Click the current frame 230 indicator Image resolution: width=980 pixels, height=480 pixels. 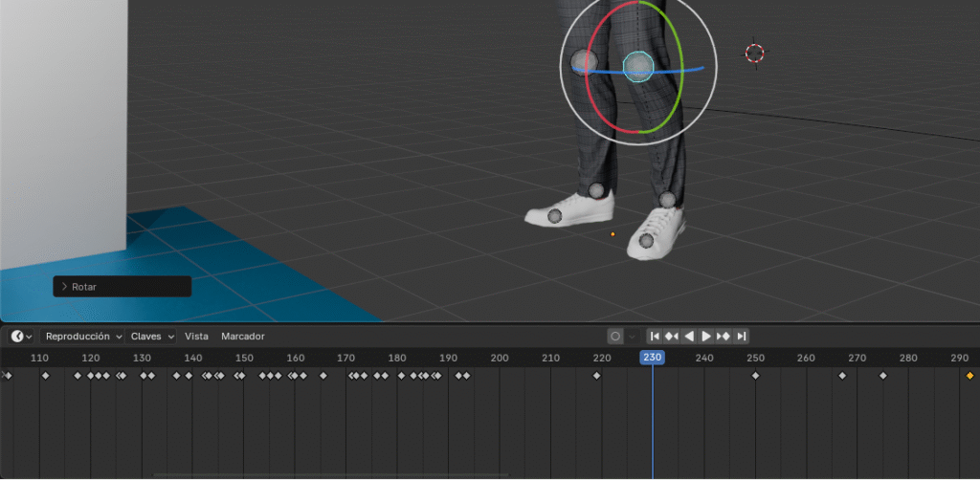click(x=652, y=358)
